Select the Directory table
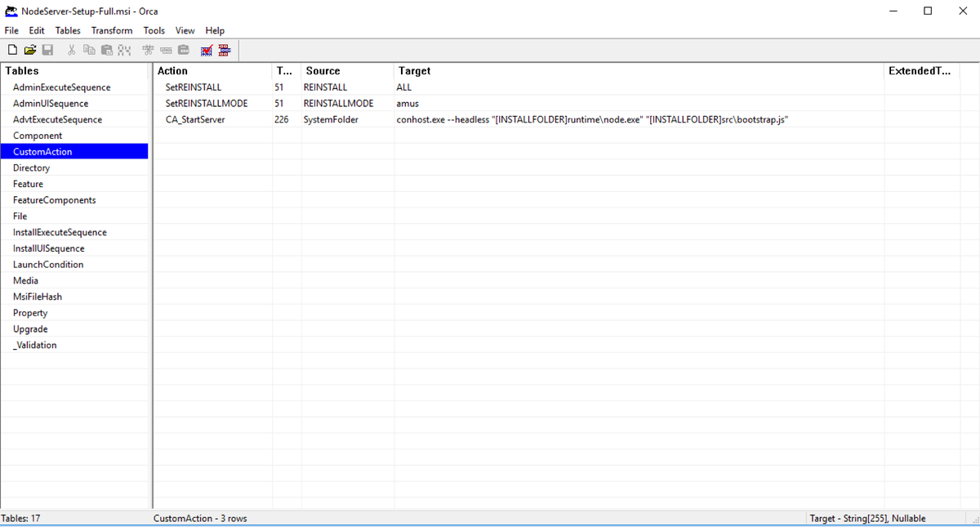980x527 pixels. [x=31, y=167]
